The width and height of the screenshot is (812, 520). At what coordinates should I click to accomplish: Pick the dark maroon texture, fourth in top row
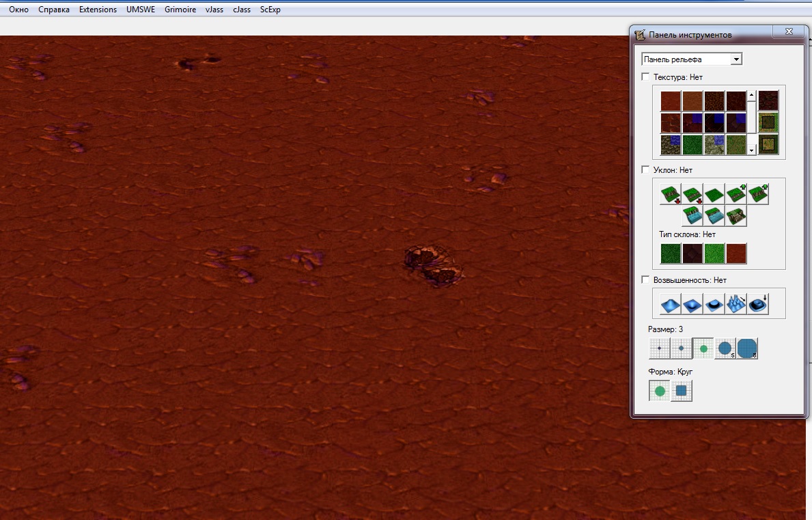[736, 101]
